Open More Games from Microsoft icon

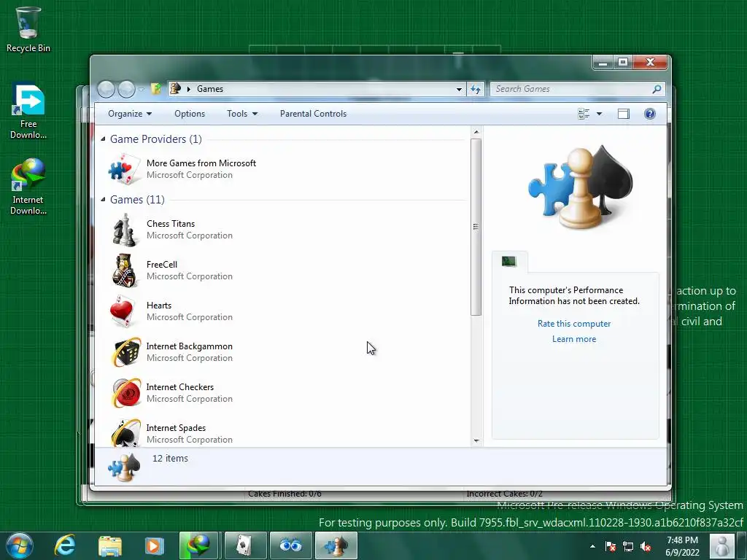[x=125, y=169]
